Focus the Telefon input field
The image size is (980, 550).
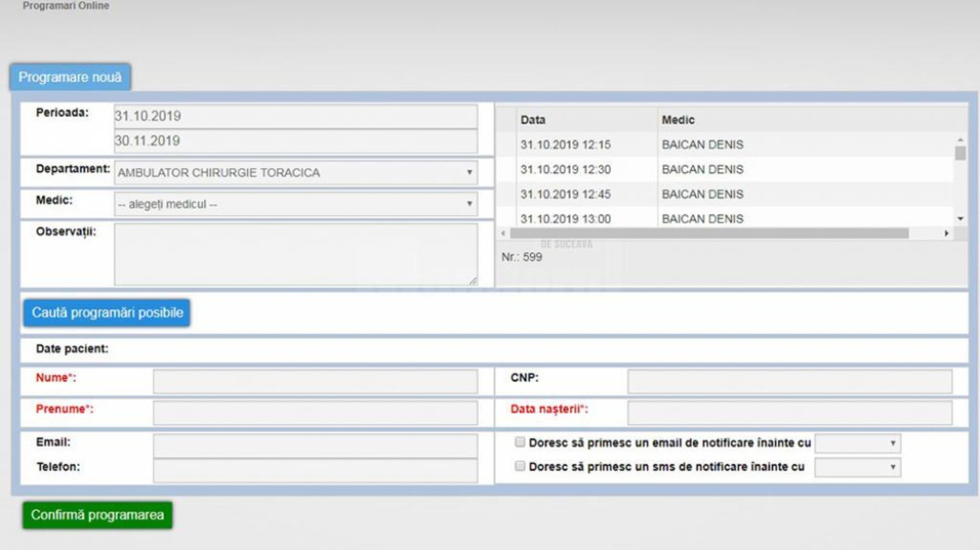[315, 470]
